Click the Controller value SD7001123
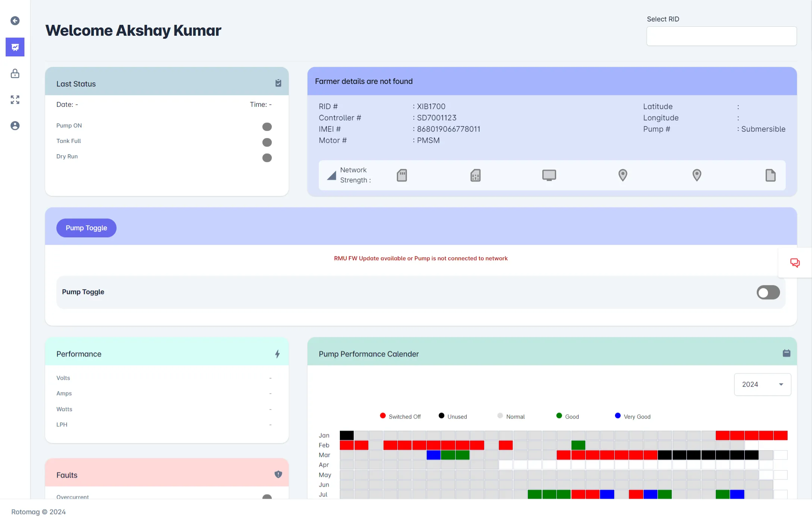Image resolution: width=812 pixels, height=525 pixels. 437,118
